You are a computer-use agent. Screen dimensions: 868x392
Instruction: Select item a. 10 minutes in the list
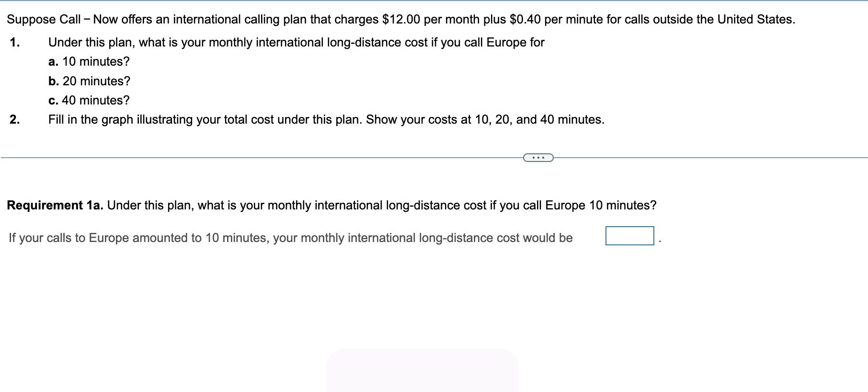pyautogui.click(x=88, y=61)
